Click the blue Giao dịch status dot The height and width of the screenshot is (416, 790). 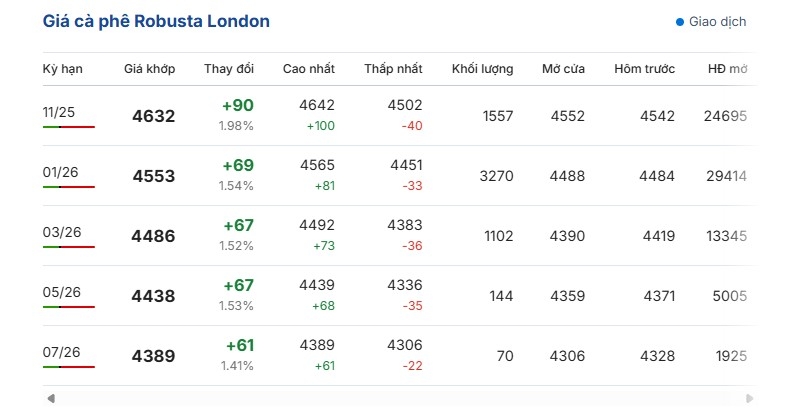(680, 22)
